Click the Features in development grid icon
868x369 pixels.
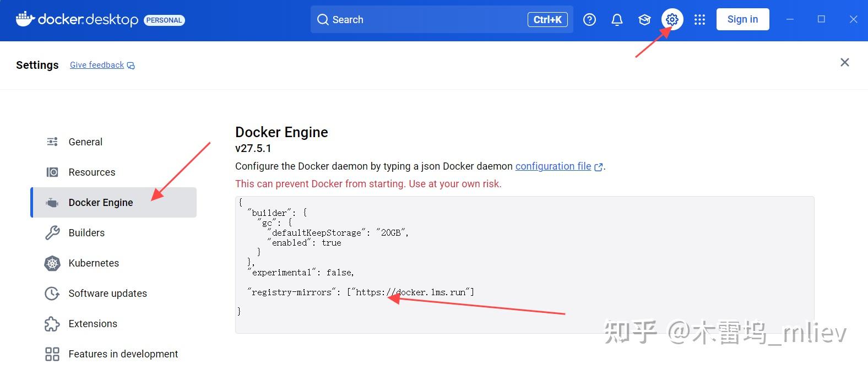[52, 354]
